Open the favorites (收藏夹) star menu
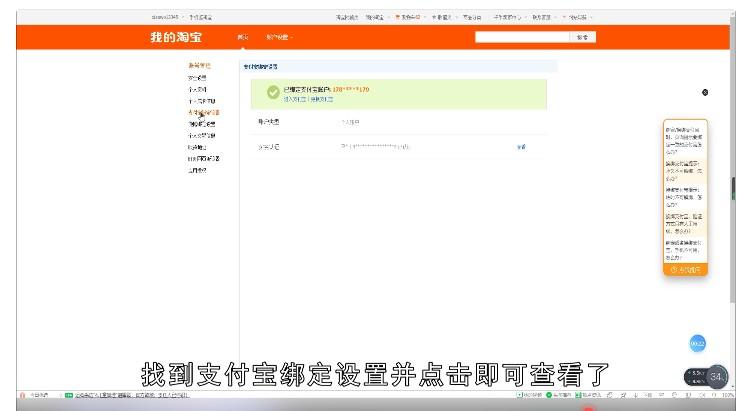The height and width of the screenshot is (411, 746). click(443, 17)
